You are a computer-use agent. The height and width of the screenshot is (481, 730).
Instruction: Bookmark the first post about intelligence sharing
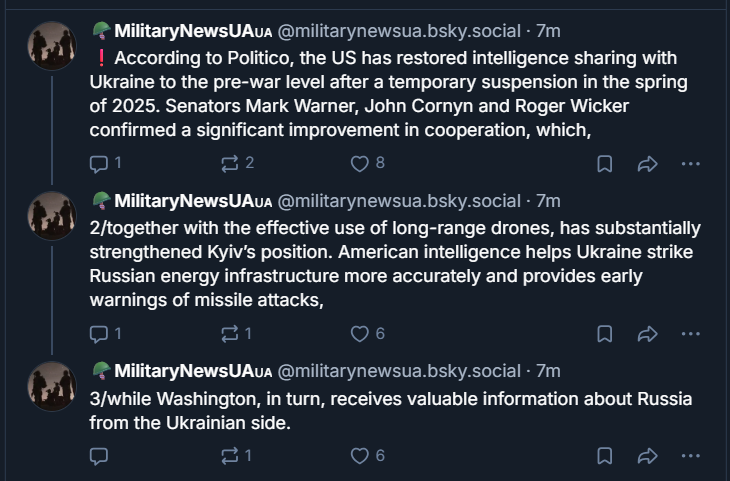[x=604, y=164]
